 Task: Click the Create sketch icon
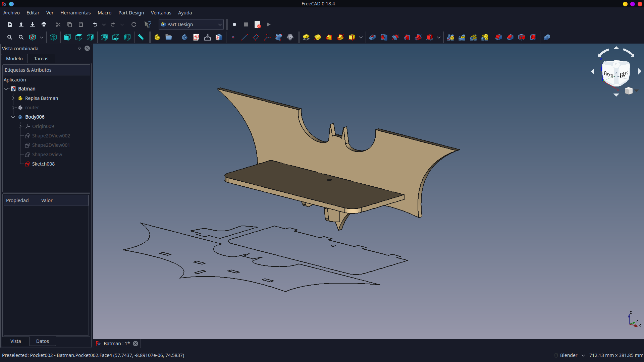(x=196, y=37)
